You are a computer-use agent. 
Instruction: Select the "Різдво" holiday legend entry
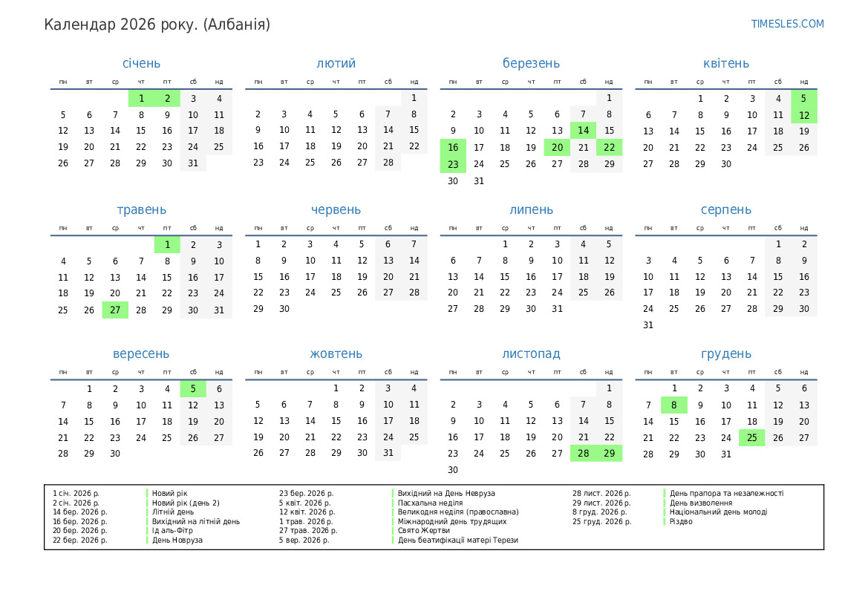[681, 521]
